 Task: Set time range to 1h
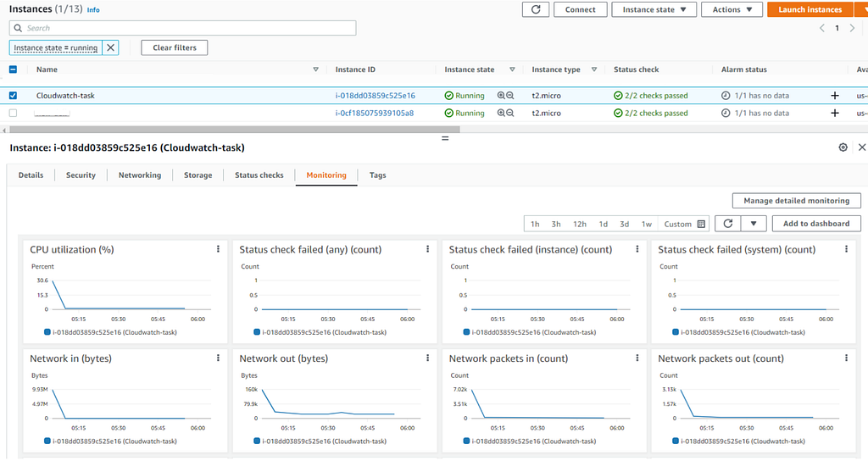(x=535, y=224)
